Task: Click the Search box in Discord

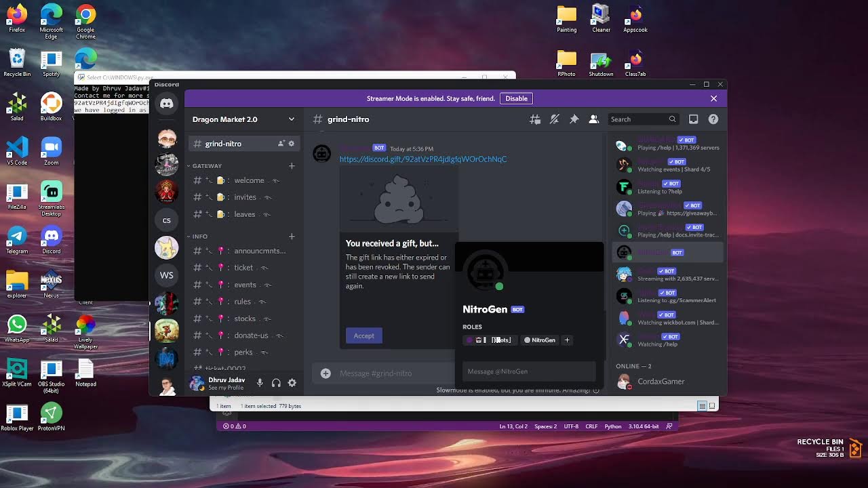Action: pos(644,119)
